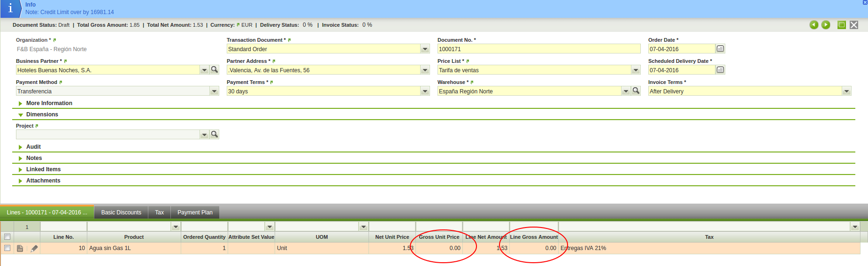
Task: Sort lines by Gross Unit Price column
Action: 439,237
